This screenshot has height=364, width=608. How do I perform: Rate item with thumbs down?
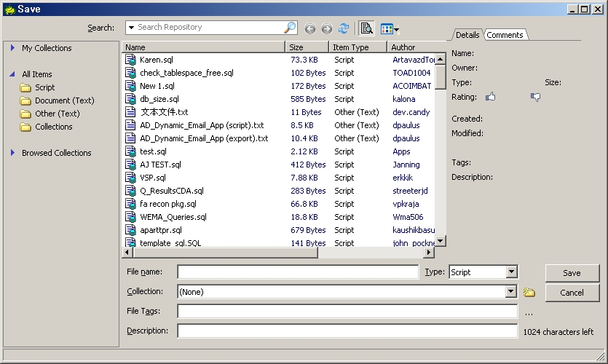tap(536, 97)
